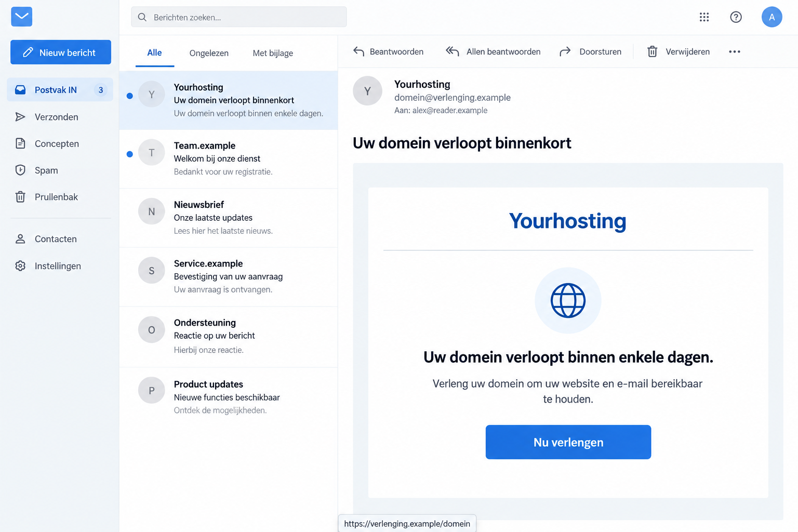The image size is (798, 532).
Task: Open the help question mark icon
Action: (x=736, y=17)
